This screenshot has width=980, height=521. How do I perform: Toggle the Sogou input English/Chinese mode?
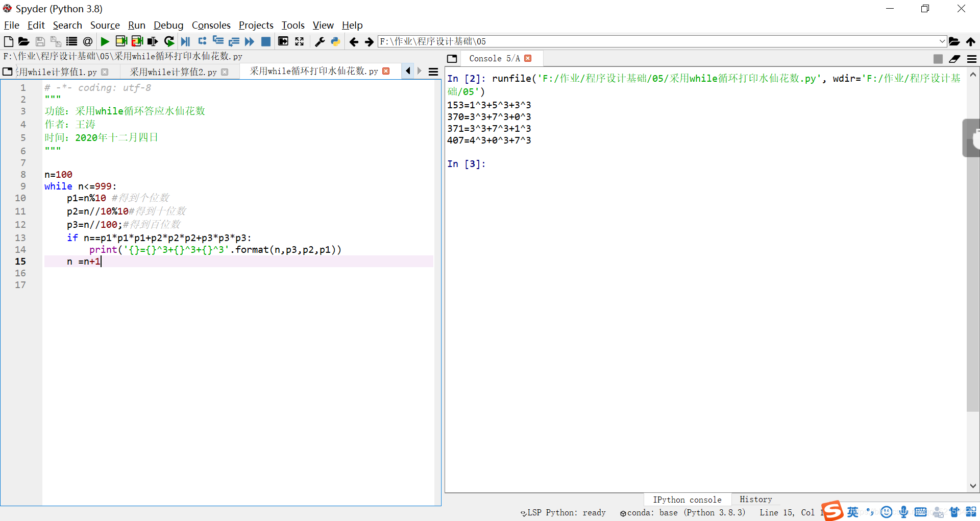click(x=853, y=512)
